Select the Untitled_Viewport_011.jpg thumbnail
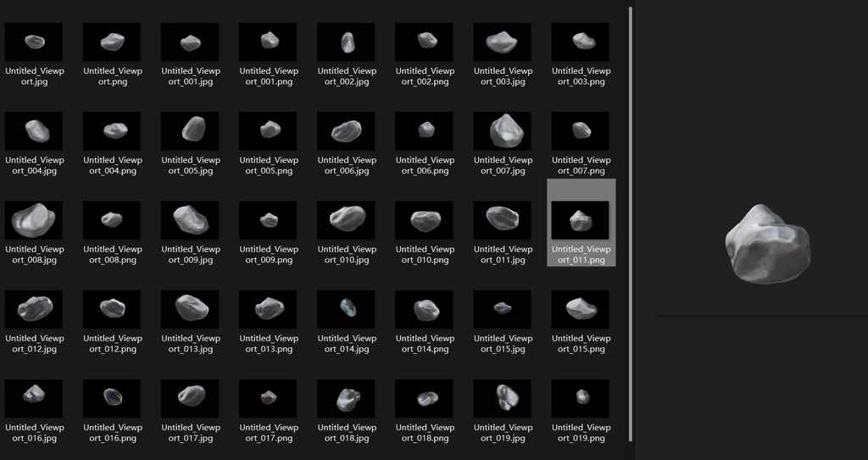The width and height of the screenshot is (868, 460). [x=502, y=220]
